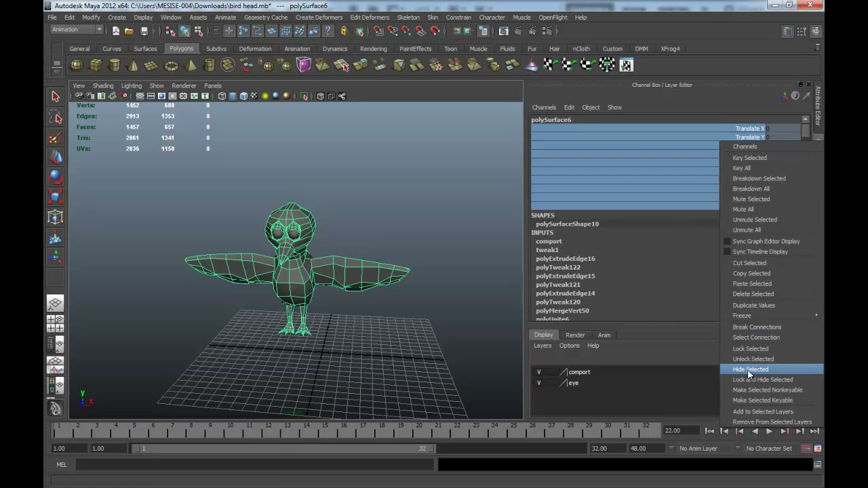Viewport: 868px width, 488px height.
Task: Open the viewport Shading menu
Action: [x=103, y=86]
